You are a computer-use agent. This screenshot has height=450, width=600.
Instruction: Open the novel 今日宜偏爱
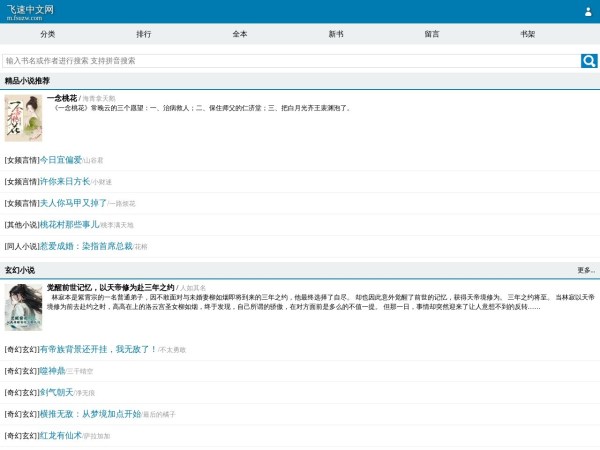61,159
